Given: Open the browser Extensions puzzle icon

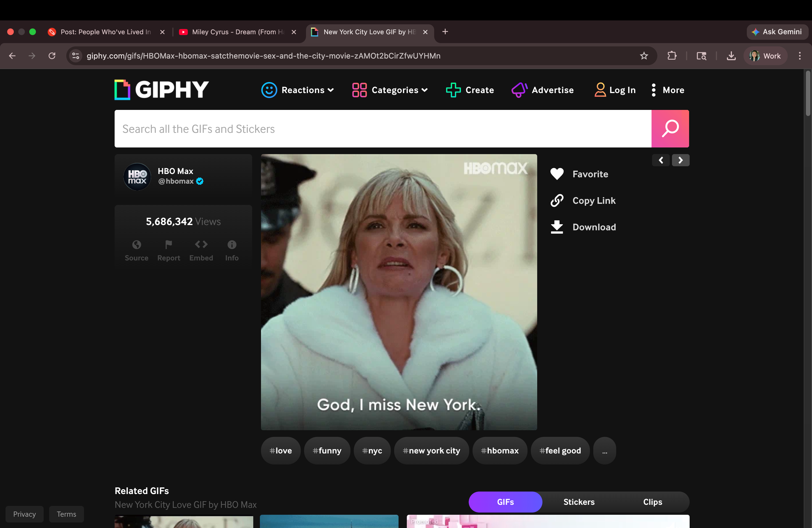Looking at the screenshot, I should pyautogui.click(x=672, y=56).
